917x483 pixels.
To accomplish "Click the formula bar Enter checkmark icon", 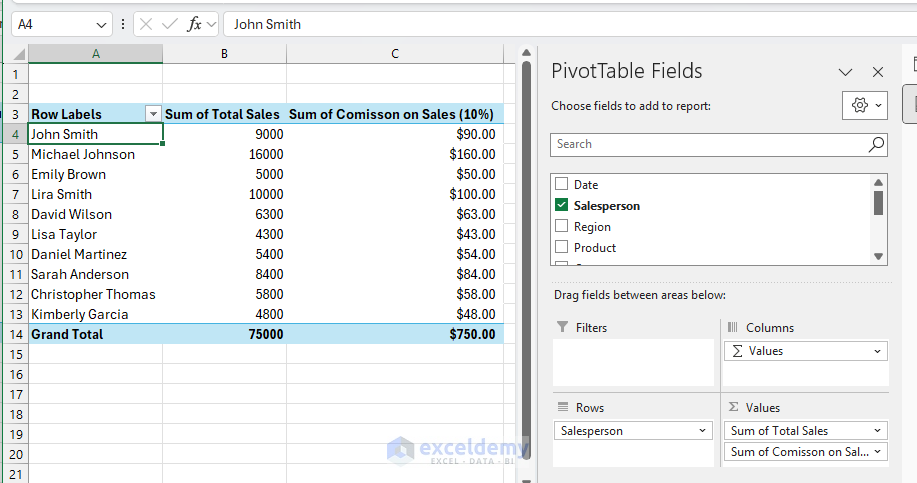I will click(170, 24).
